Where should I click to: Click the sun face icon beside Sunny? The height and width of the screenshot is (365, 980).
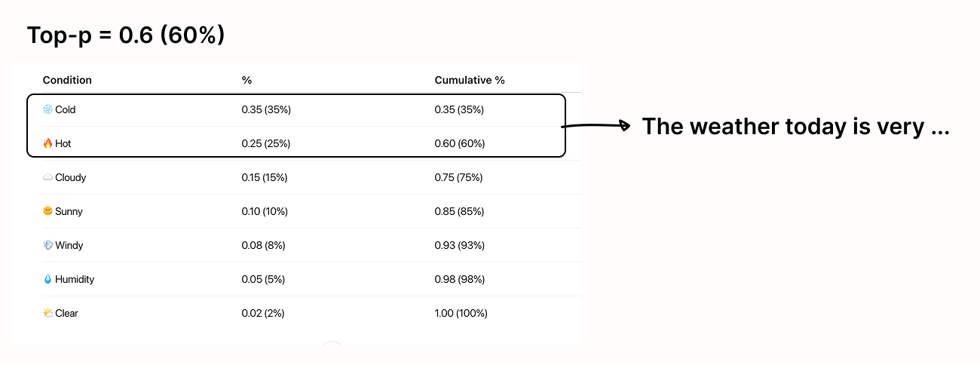click(x=48, y=211)
